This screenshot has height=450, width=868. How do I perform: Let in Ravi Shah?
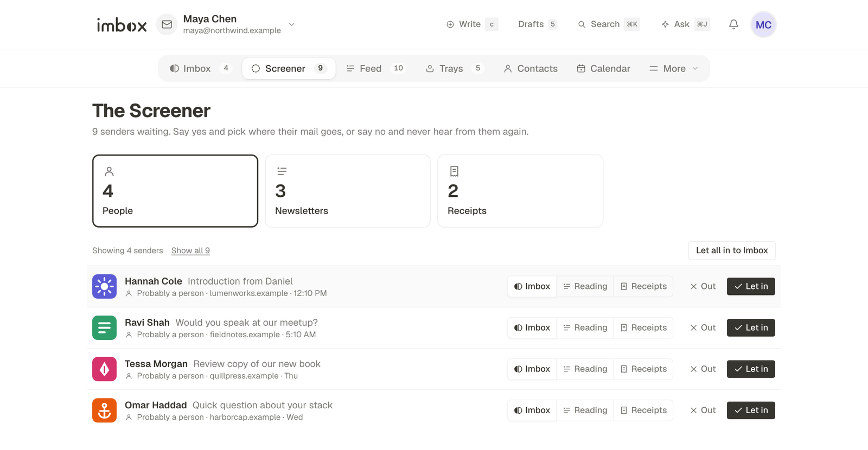point(751,327)
